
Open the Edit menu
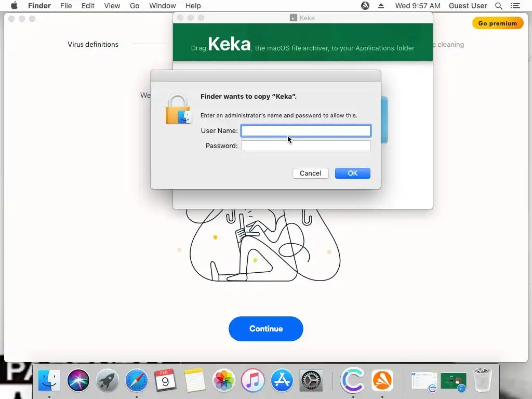(88, 6)
